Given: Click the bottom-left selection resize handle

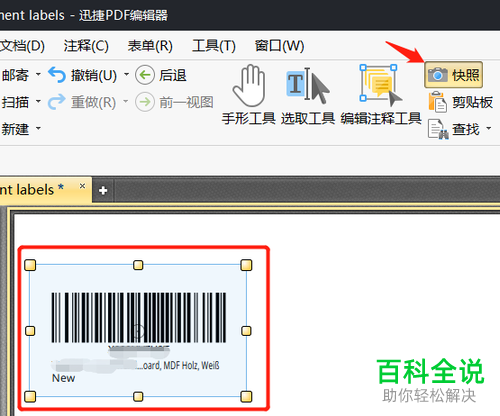Looking at the screenshot, I should [30, 397].
